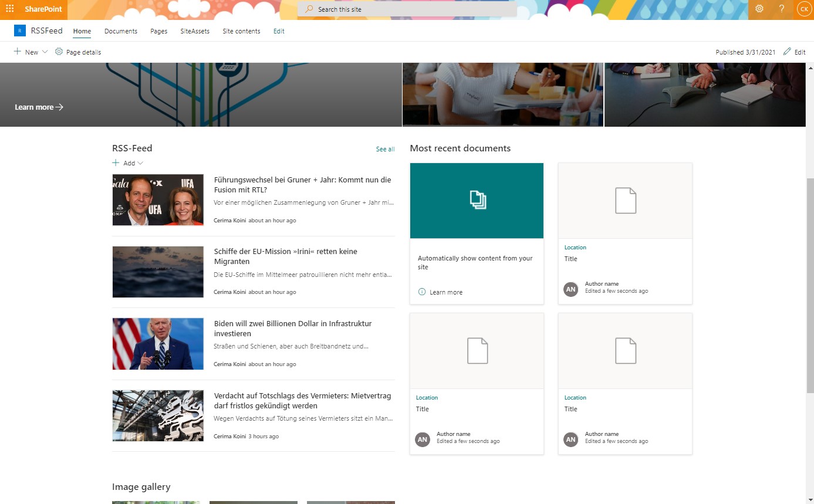Viewport: 814px width, 504px height.
Task: Open the CK account avatar menu
Action: (x=803, y=9)
